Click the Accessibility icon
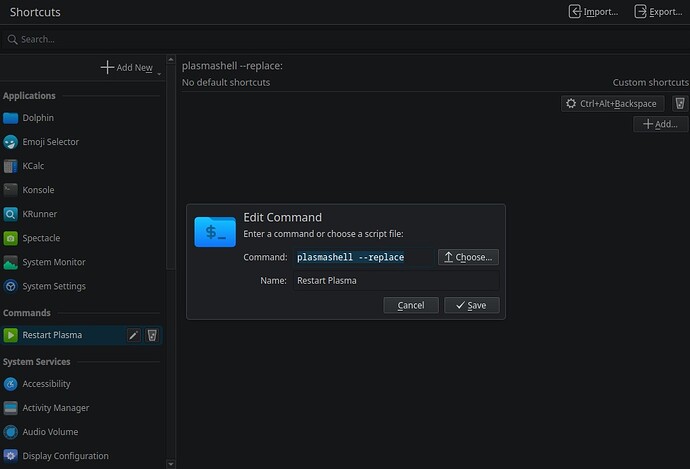690x469 pixels. (11, 384)
